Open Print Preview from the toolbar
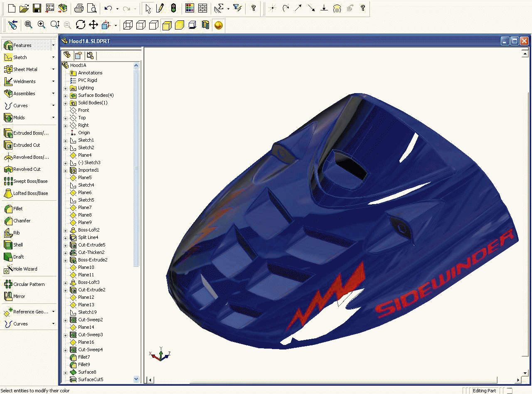 [x=91, y=8]
